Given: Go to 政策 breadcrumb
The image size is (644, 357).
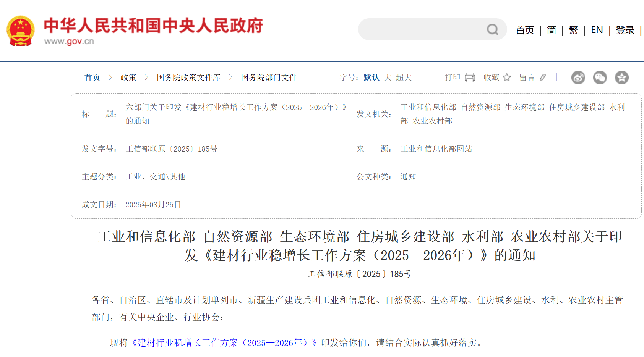Looking at the screenshot, I should pos(128,78).
